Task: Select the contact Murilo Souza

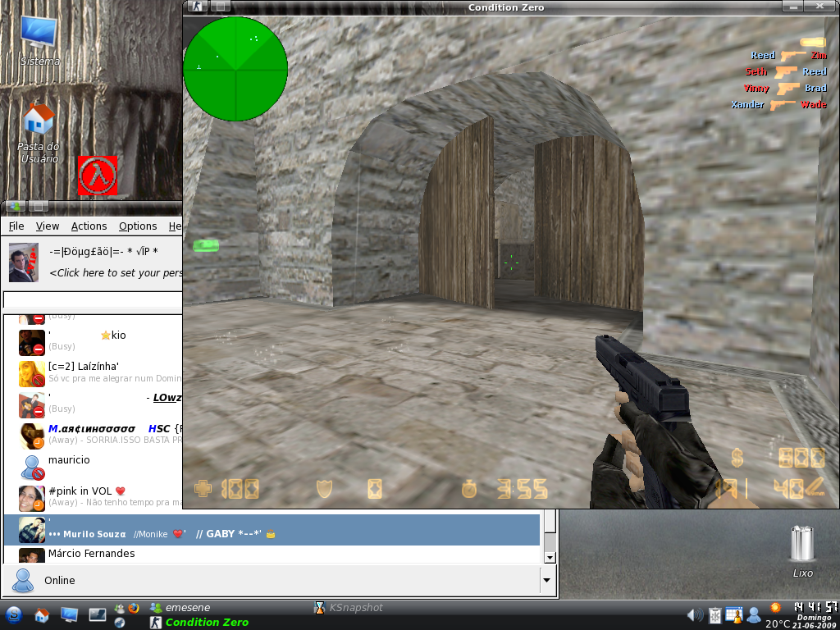Action: [272, 530]
